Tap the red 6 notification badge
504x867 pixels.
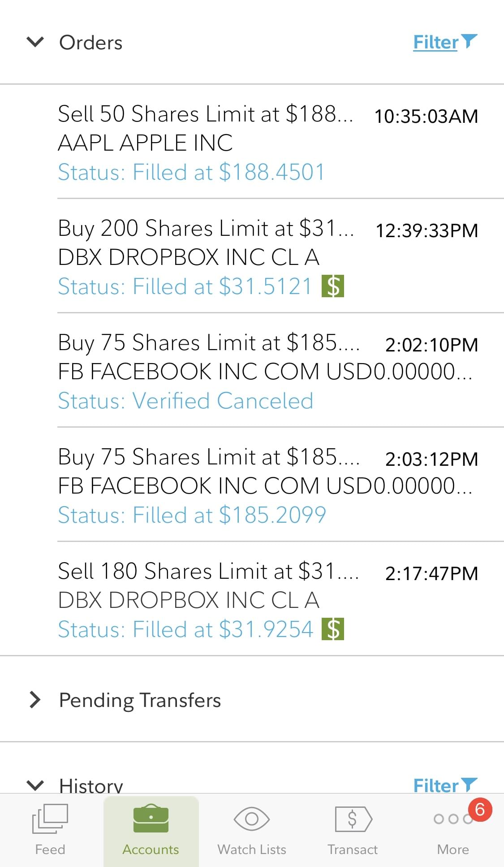click(480, 810)
